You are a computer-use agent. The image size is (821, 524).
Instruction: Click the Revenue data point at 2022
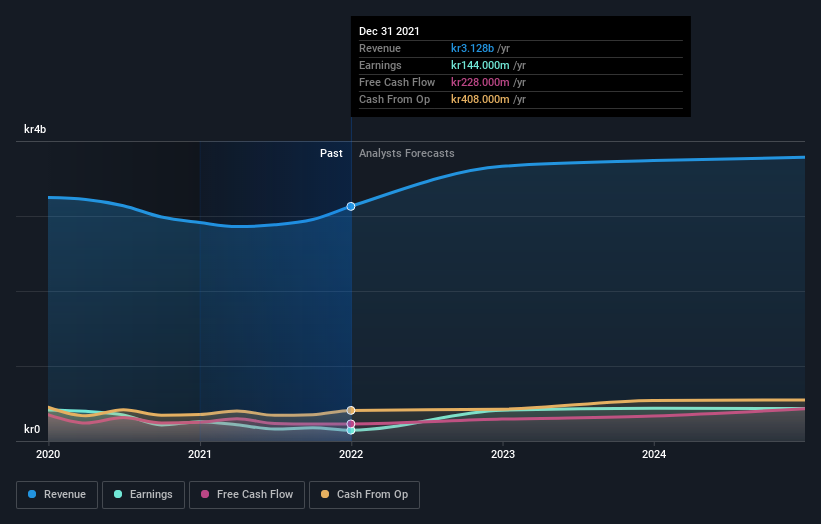click(x=351, y=206)
